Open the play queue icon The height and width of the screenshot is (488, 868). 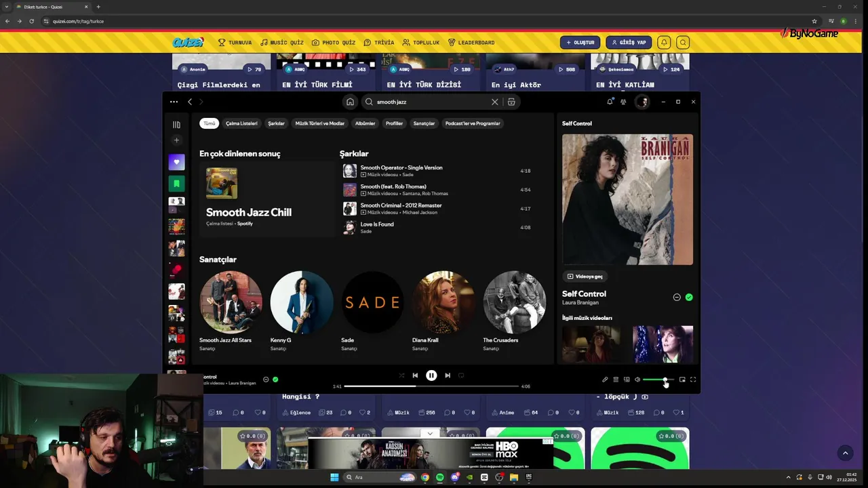pyautogui.click(x=616, y=380)
